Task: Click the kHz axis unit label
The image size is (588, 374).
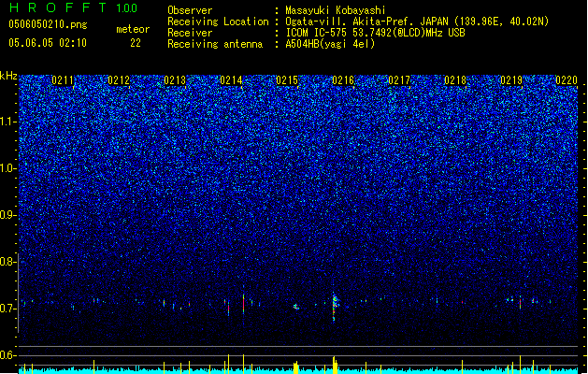Action: coord(8,76)
